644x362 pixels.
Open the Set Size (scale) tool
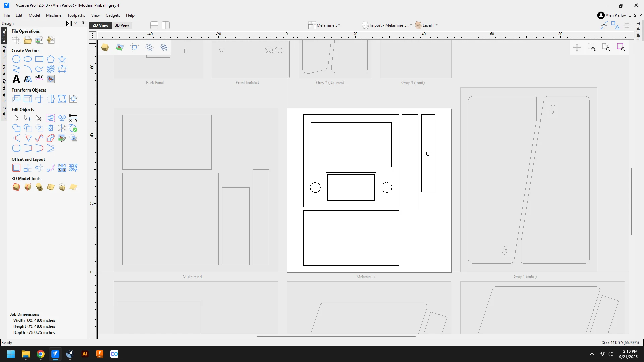click(x=28, y=99)
